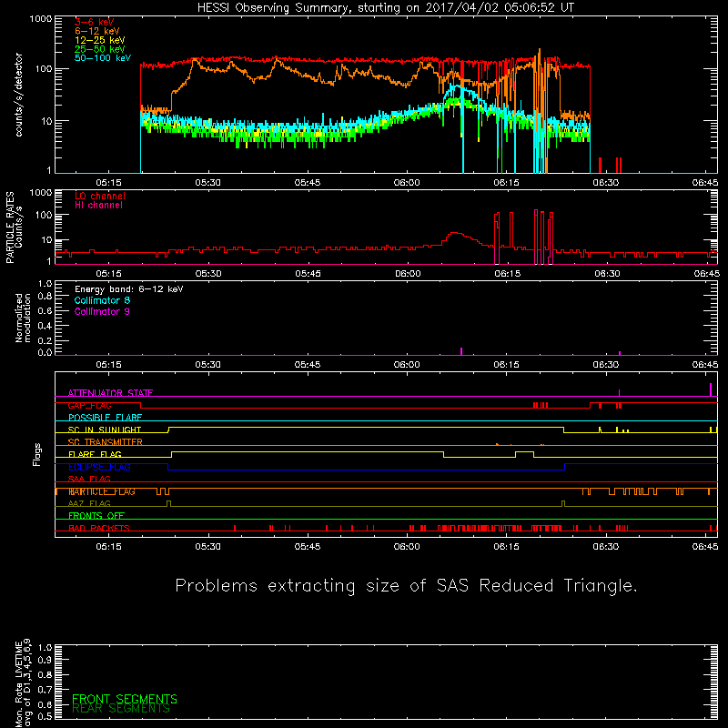Click the 06:00 tick label under the counts plot

tap(407, 183)
